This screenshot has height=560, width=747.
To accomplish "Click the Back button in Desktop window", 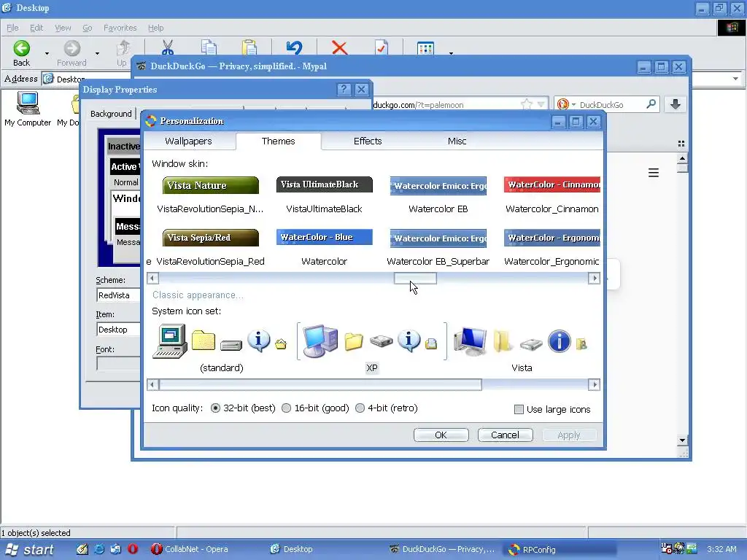I will [x=21, y=53].
